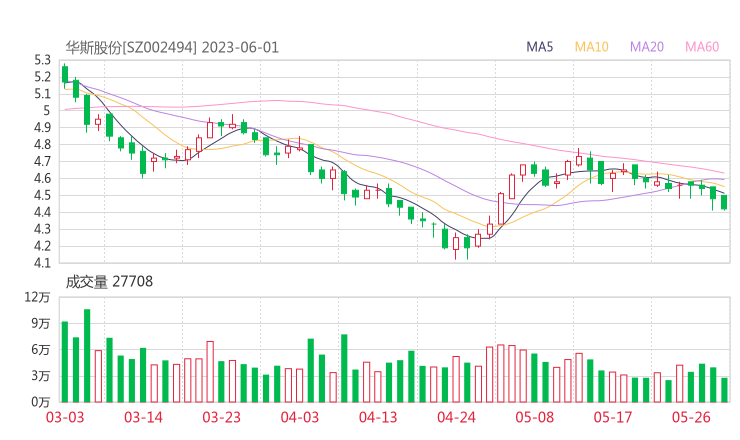Click the 03-14 date axis label
The image size is (740, 440).
point(143,417)
